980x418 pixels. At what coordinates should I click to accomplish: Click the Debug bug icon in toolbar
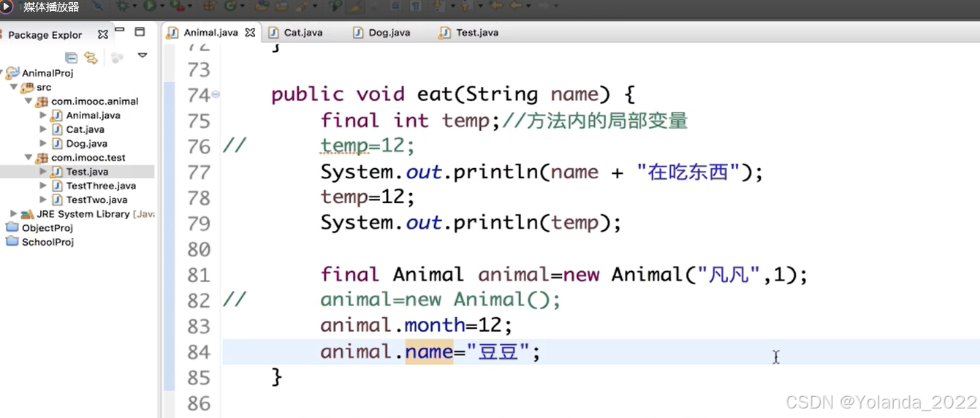pos(123,7)
